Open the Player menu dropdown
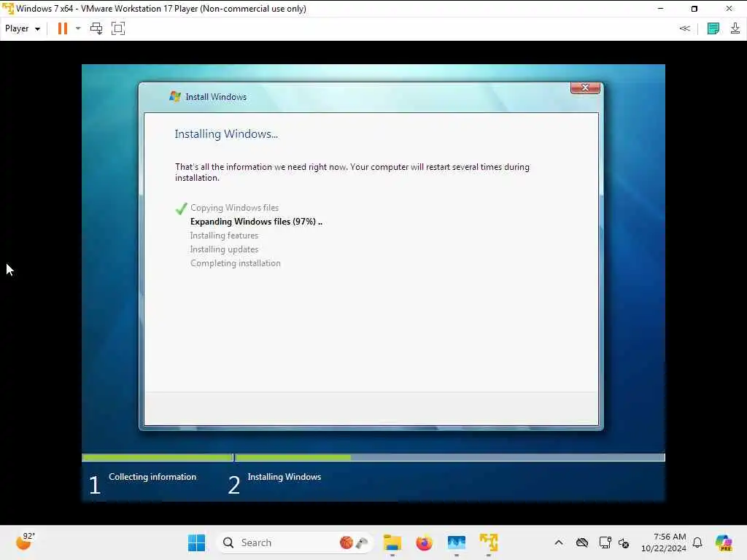Screen dimensions: 747x560 (x=22, y=28)
